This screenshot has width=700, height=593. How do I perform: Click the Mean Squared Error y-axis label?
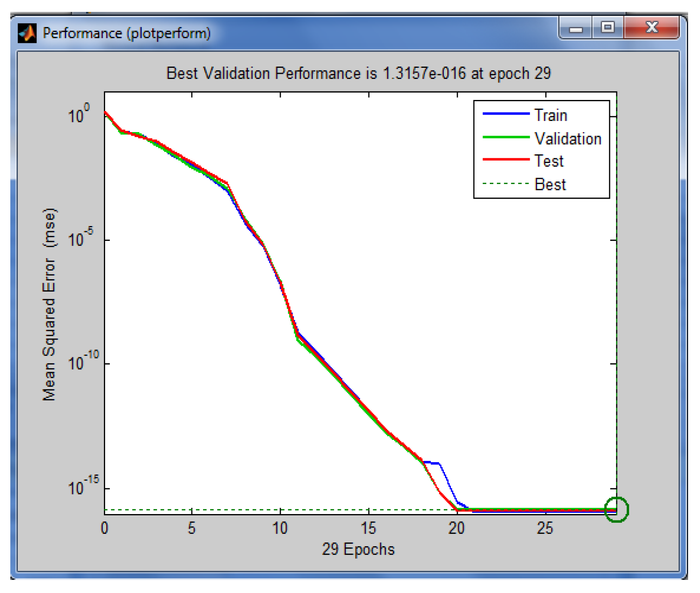coord(50,304)
